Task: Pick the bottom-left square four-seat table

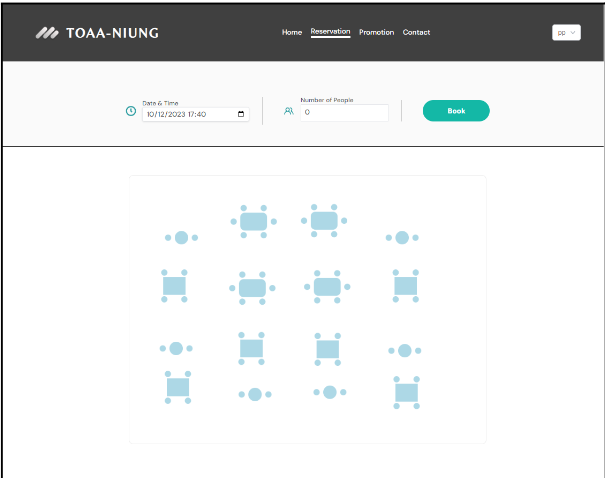Action: [x=178, y=387]
